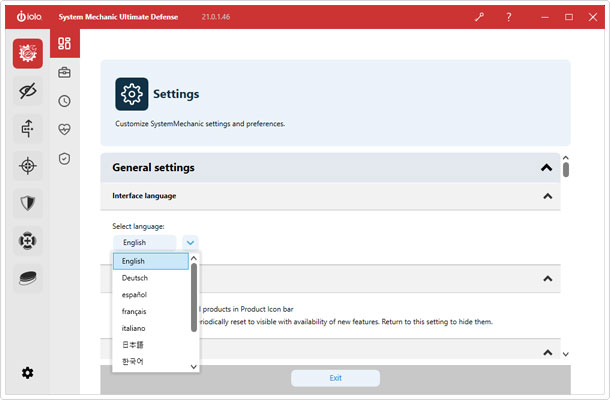Open the heart health monitor icon
This screenshot has height=400, width=610.
[x=65, y=129]
